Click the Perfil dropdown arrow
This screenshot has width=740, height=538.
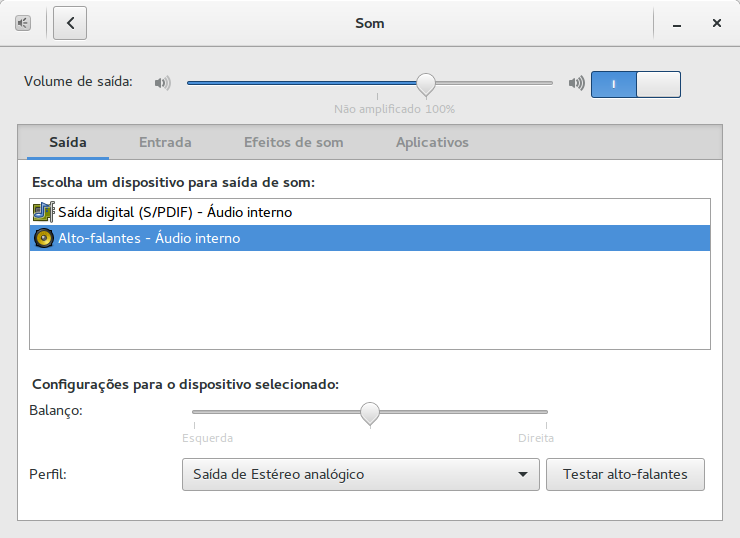[522, 474]
